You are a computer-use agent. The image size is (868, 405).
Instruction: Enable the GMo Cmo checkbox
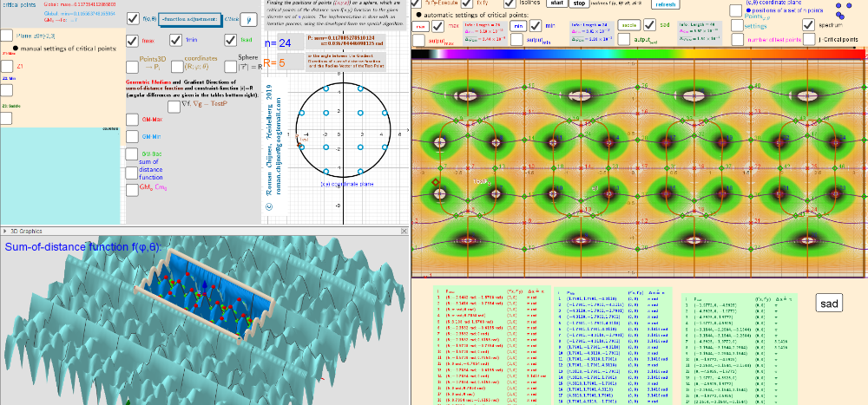point(132,190)
